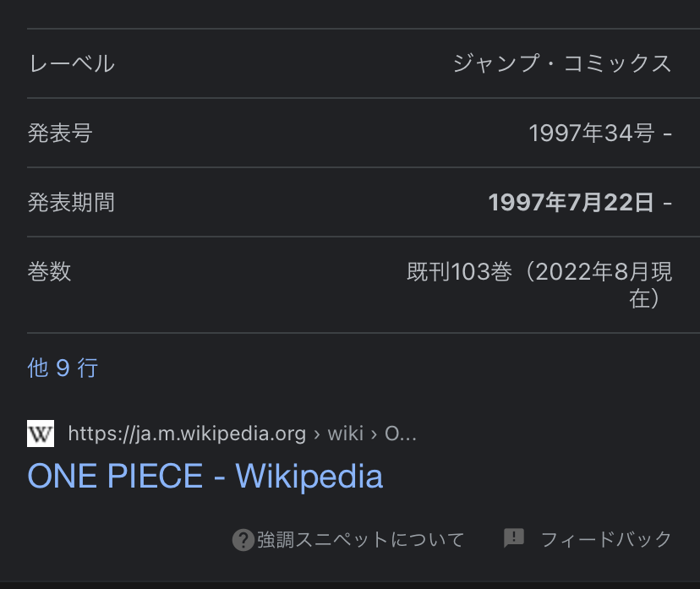Click the truncated O... breadcrumb segment
This screenshot has width=700, height=589.
pos(401,434)
